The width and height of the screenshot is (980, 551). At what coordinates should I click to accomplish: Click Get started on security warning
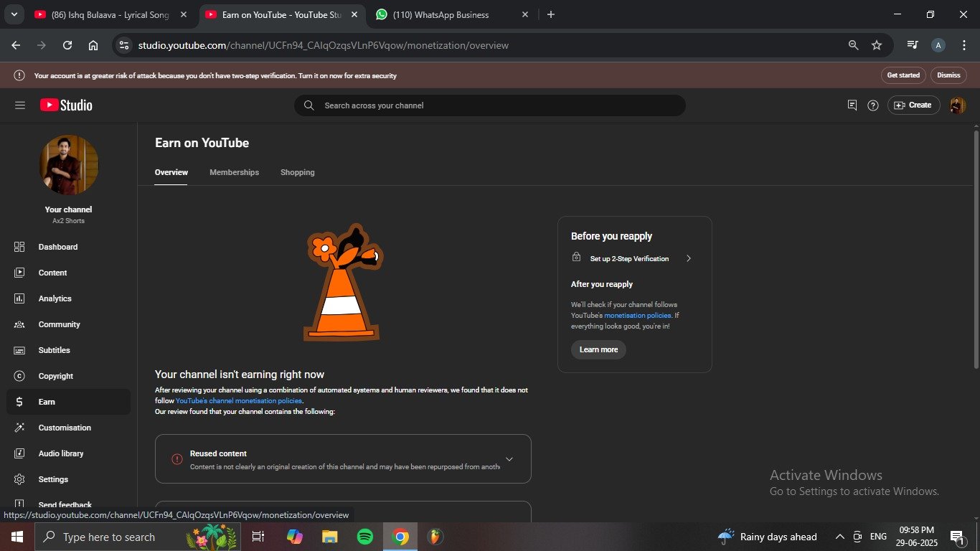point(903,75)
